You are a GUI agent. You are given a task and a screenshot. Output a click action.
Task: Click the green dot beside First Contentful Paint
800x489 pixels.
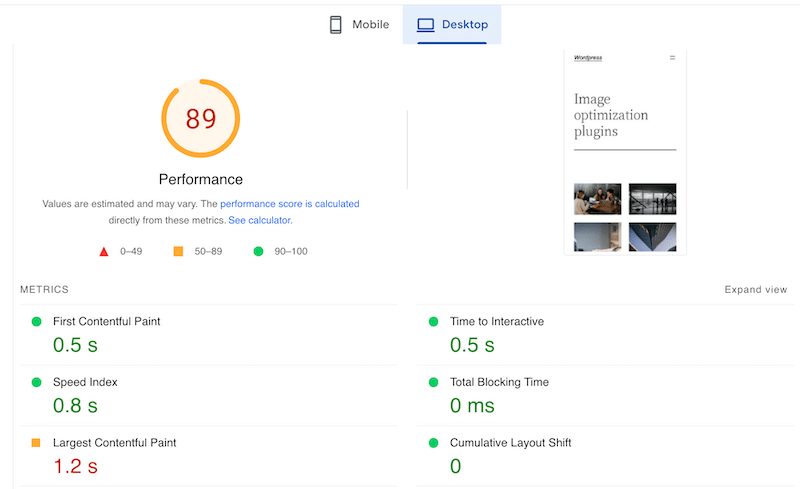pyautogui.click(x=36, y=322)
